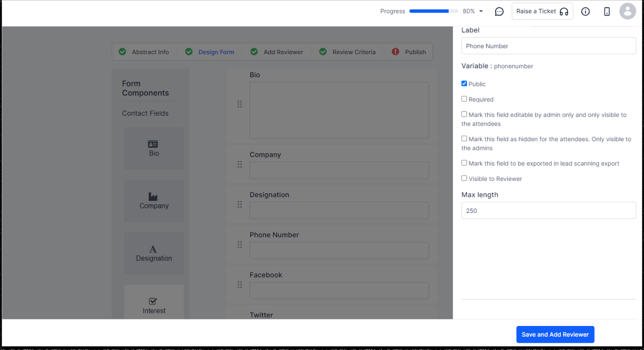Click green check icon of Design Form step
Viewport: 644px width, 350px height.
189,52
